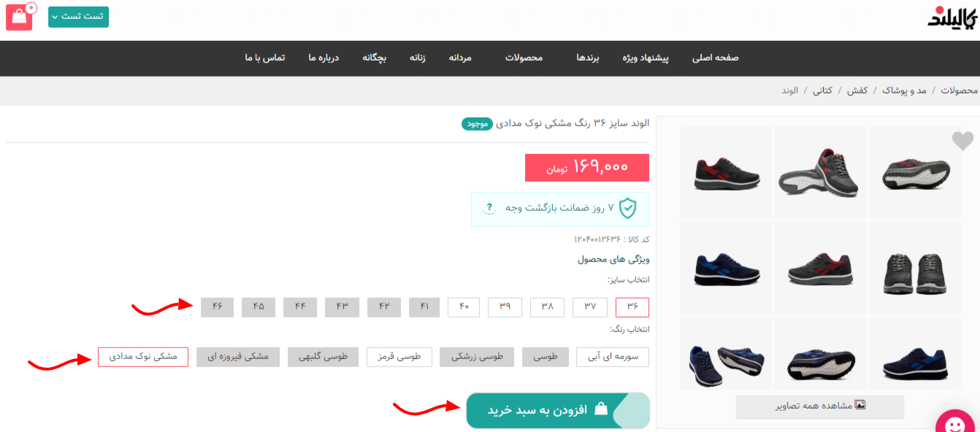Pick the مشکی نوک مدادی color option

pos(143,357)
